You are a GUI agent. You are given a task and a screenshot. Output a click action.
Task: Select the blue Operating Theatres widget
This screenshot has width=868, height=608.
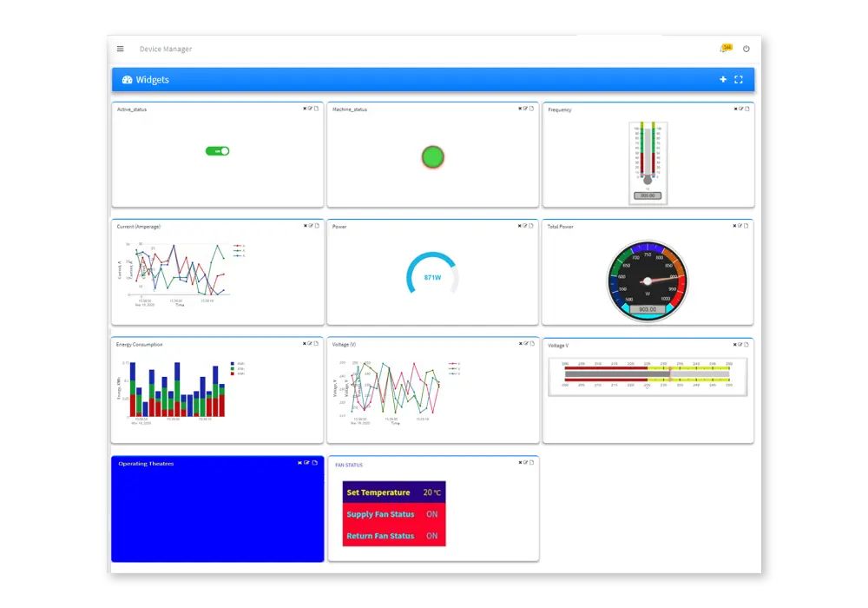point(217,512)
